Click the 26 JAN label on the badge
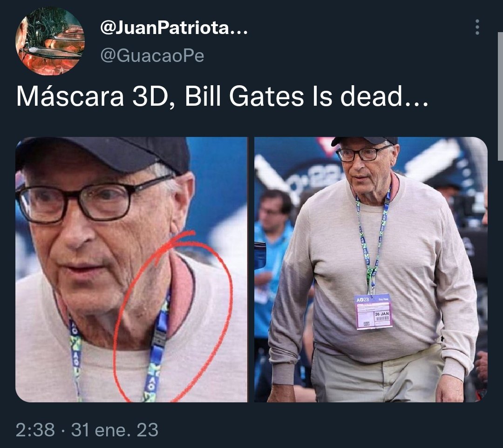 click(x=382, y=313)
